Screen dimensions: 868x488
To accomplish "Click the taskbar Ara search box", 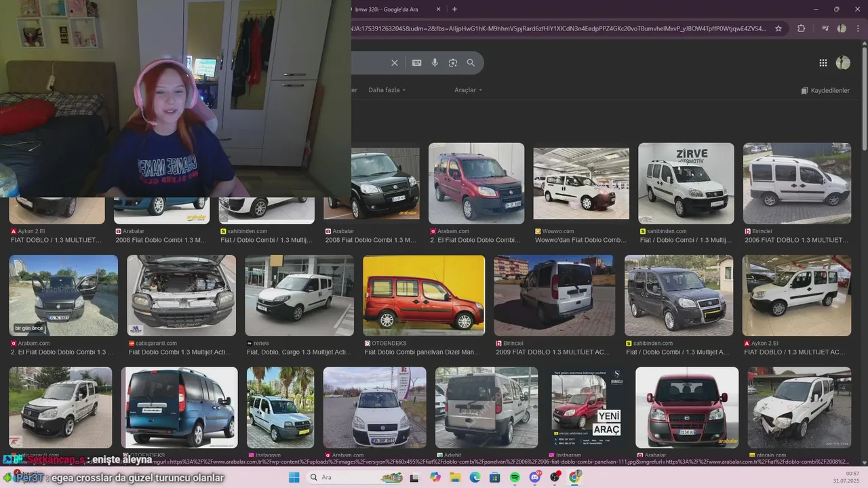I will (x=355, y=477).
